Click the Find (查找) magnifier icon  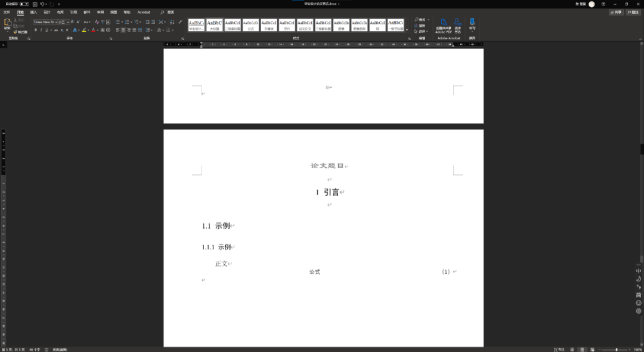click(416, 20)
